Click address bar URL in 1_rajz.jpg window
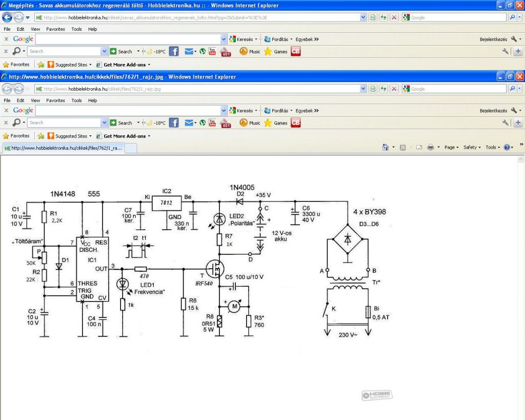Viewport: 525px width, 420px height. (x=102, y=89)
